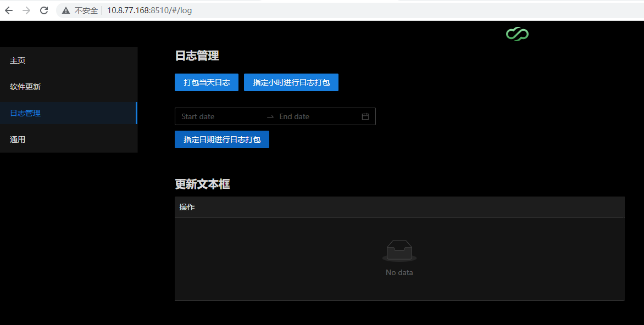Open the 通用 sidebar item

pos(18,139)
